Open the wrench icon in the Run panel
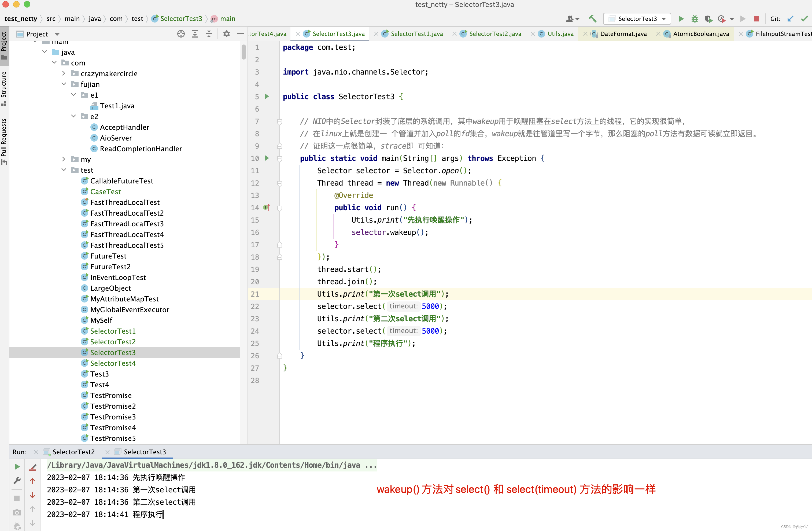This screenshot has height=531, width=812. [17, 481]
